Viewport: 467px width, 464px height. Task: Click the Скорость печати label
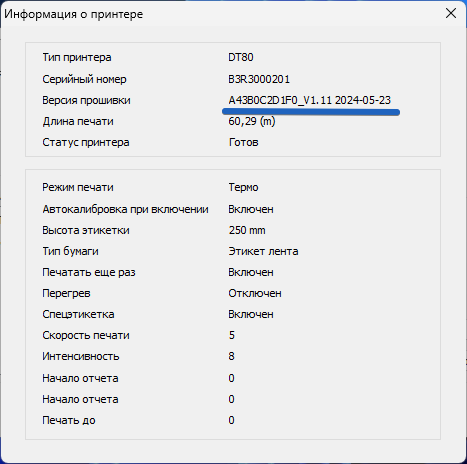tap(86, 335)
